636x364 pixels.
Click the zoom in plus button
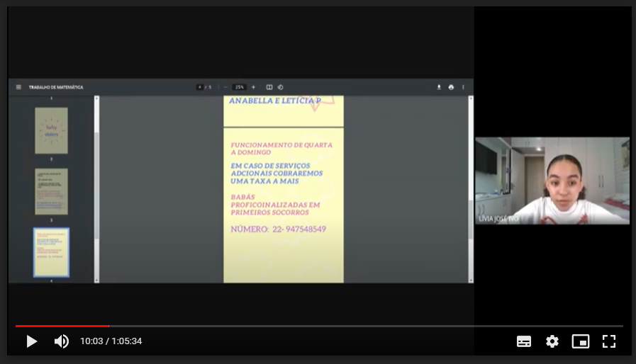[x=253, y=87]
